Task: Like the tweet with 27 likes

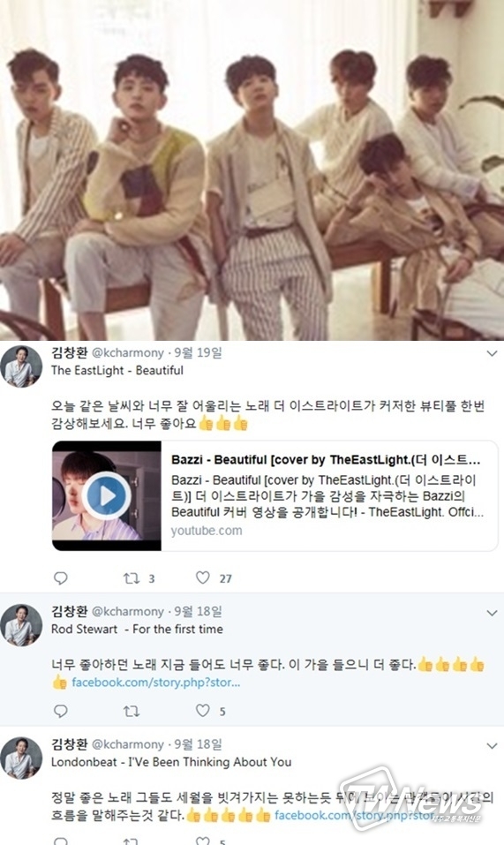Action: click(x=203, y=577)
